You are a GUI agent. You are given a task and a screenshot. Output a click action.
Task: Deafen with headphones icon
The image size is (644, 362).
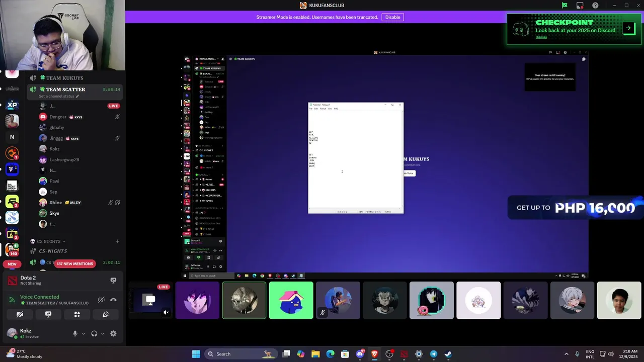[94, 333]
